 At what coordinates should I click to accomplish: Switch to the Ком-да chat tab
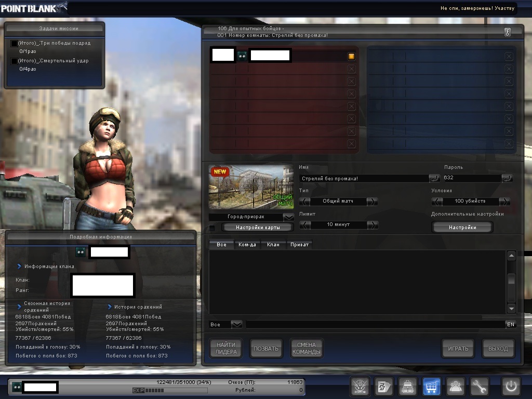[247, 244]
